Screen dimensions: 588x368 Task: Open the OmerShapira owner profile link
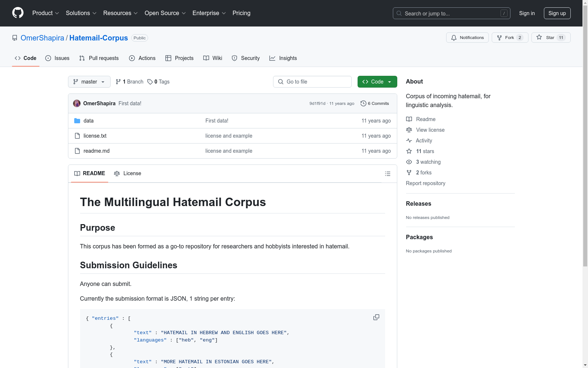[42, 38]
